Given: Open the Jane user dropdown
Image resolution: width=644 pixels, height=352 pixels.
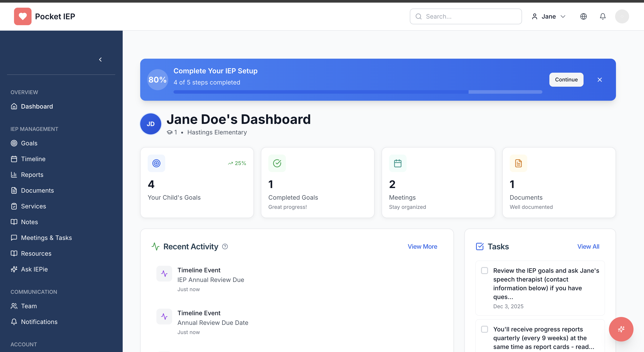Looking at the screenshot, I should tap(548, 16).
